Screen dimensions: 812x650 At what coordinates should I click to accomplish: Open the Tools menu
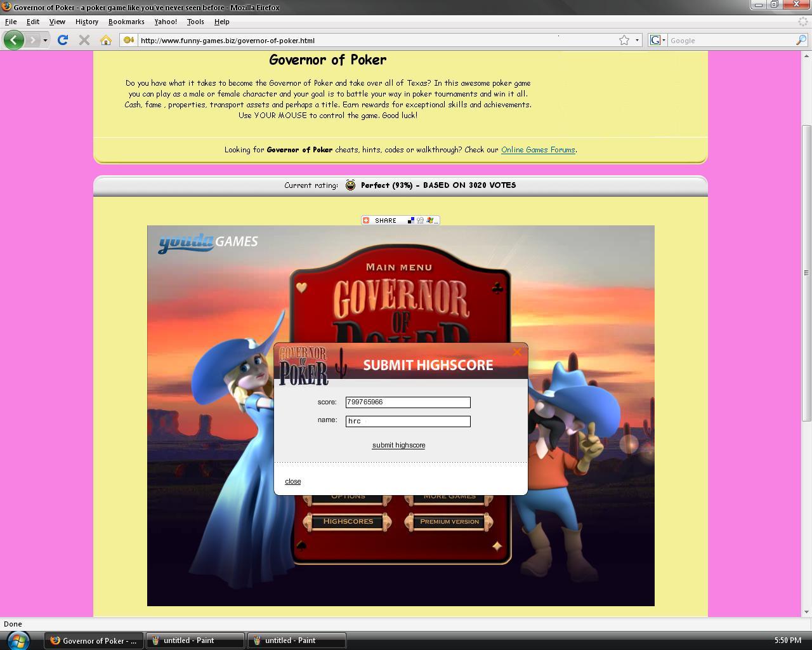click(x=195, y=22)
